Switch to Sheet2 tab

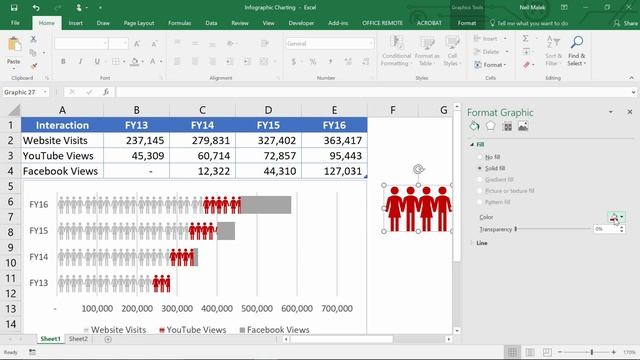click(x=78, y=339)
